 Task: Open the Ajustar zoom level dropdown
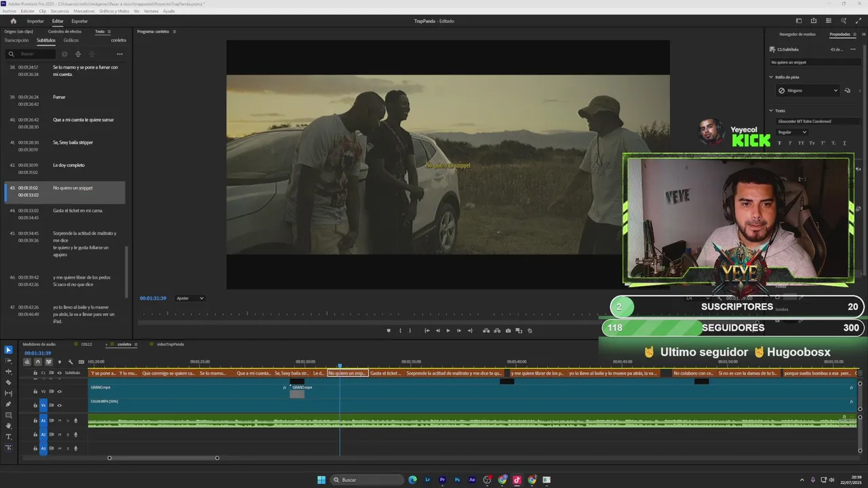click(x=190, y=298)
